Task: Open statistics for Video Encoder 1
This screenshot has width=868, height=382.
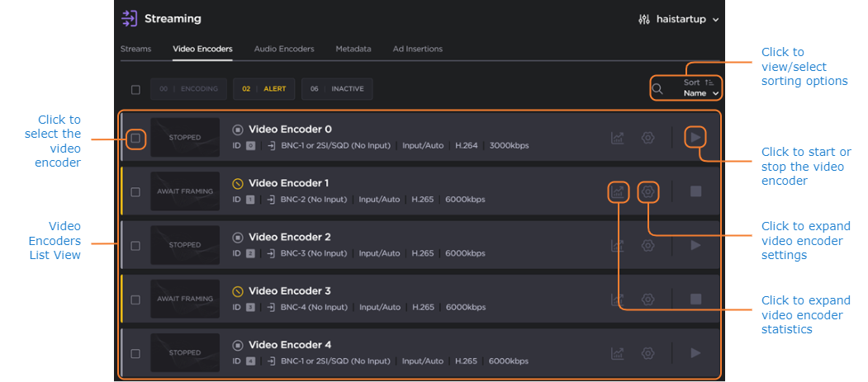Action: [618, 192]
